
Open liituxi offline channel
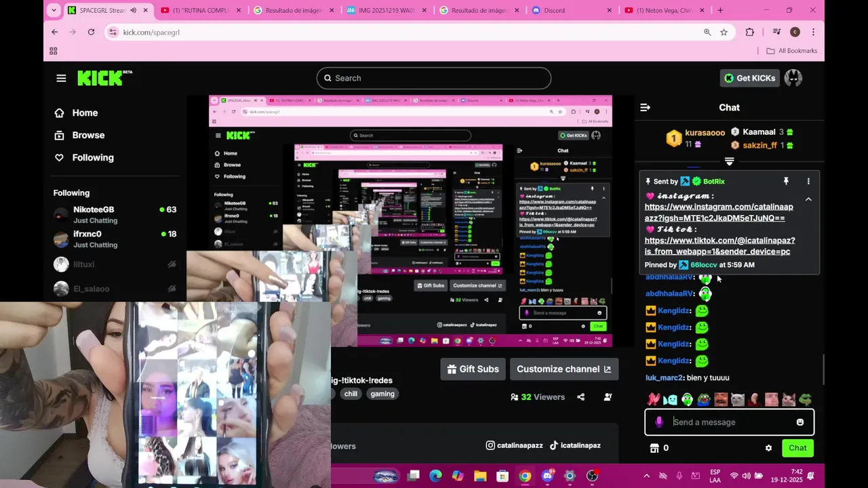[115, 264]
